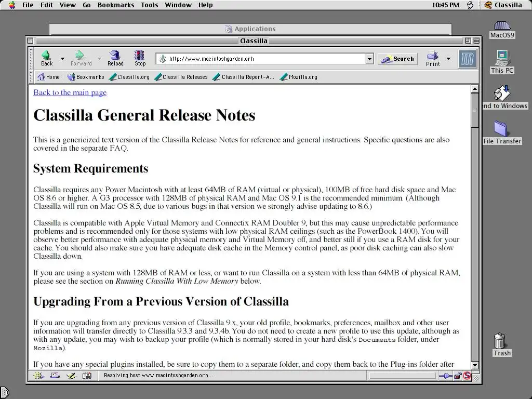Screen dimensions: 532x399
Task: Stop the page from loading
Action: tap(140, 58)
